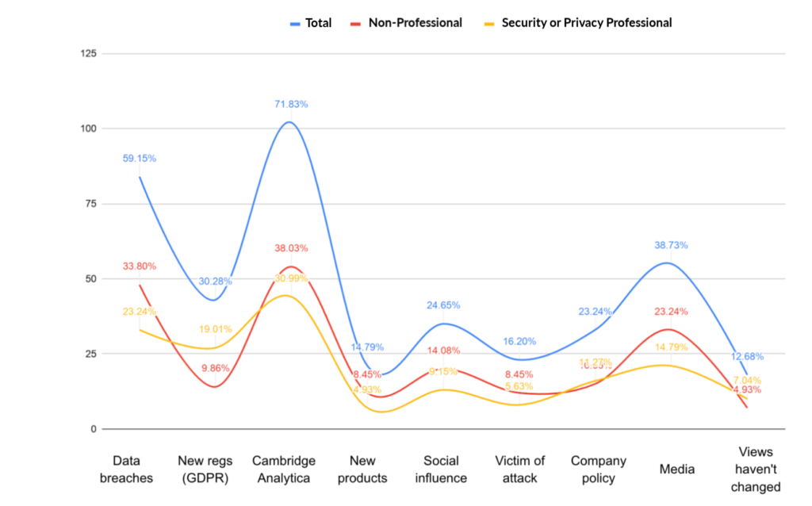Select the Cambridge Analytica category label
Image resolution: width=812 pixels, height=506 pixels.
[284, 470]
